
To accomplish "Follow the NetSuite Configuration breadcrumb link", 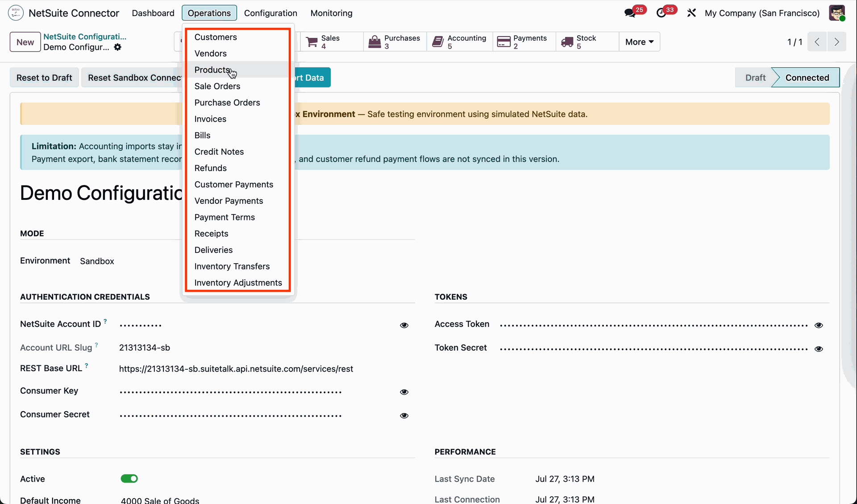I will 85,37.
